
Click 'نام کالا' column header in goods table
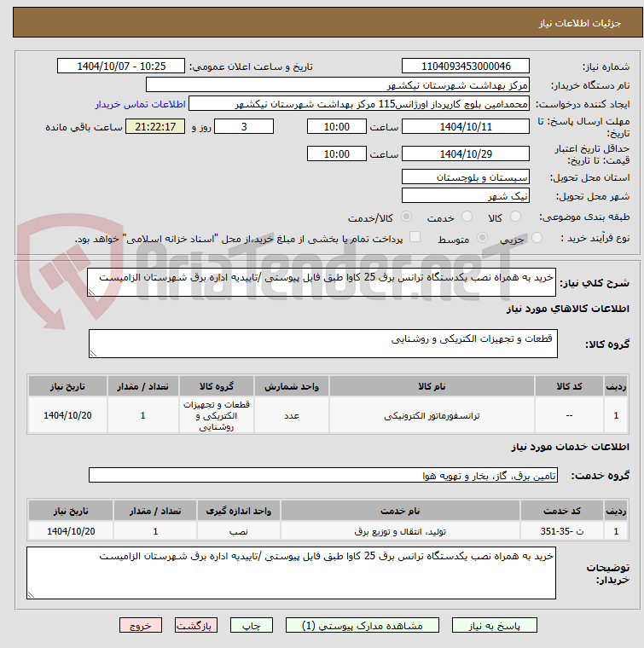432,386
